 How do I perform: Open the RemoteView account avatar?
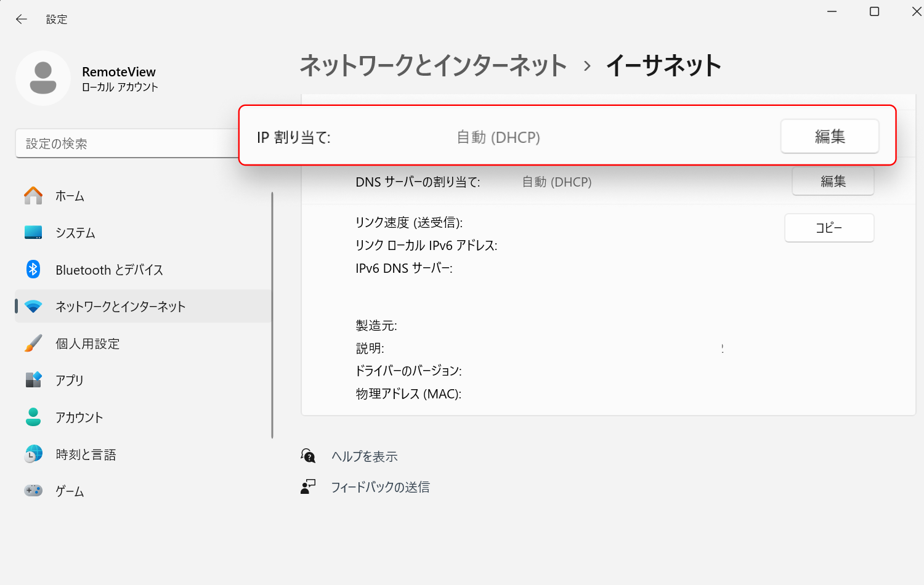[x=43, y=78]
